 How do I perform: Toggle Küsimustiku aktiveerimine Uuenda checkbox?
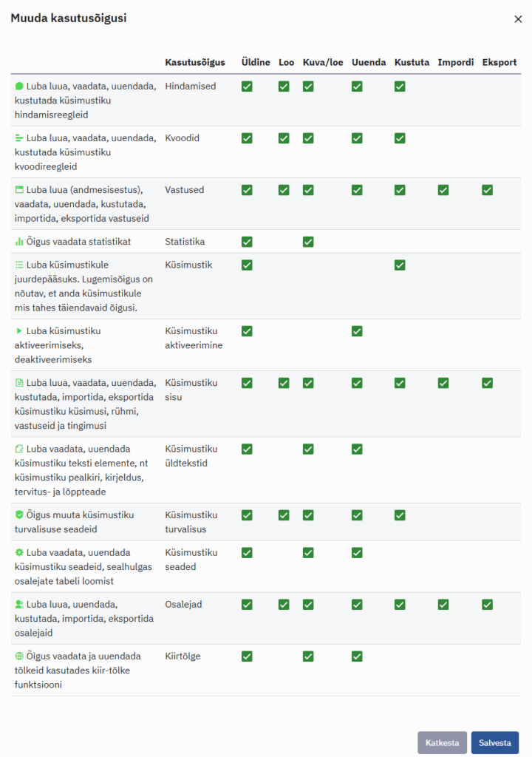tap(357, 331)
